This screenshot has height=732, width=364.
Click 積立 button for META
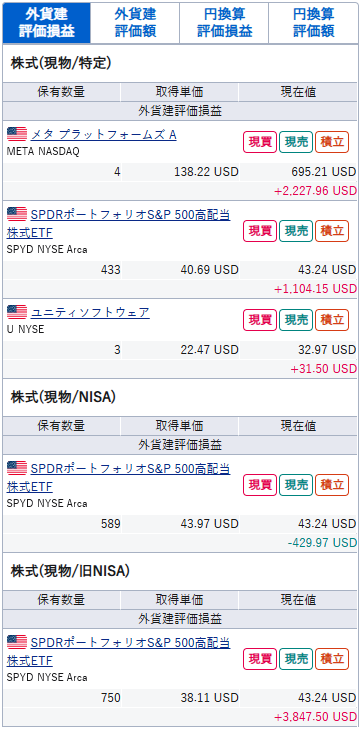point(332,142)
